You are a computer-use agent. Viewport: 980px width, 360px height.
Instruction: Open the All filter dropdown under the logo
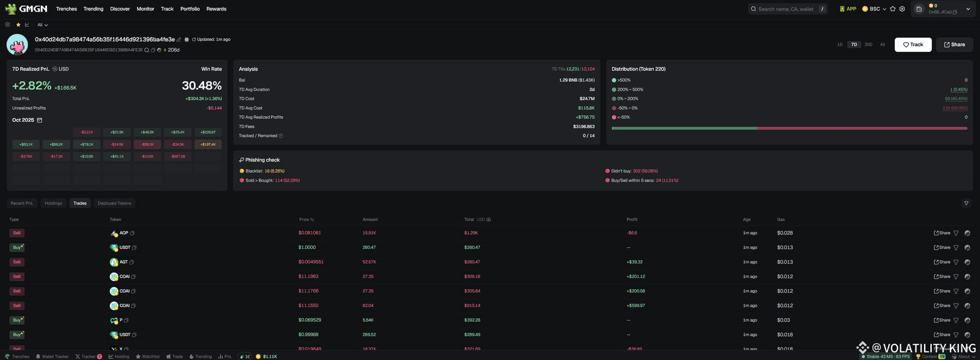tap(43, 25)
